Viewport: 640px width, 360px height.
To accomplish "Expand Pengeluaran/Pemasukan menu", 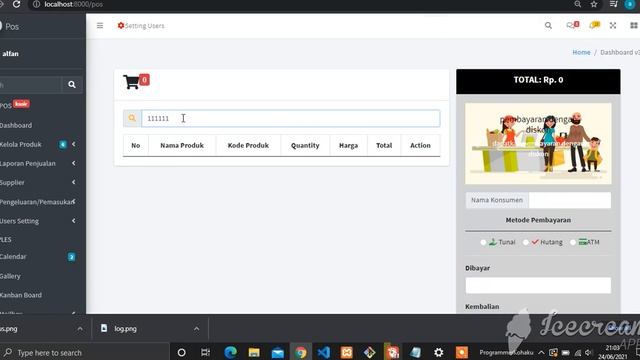I will point(39,202).
